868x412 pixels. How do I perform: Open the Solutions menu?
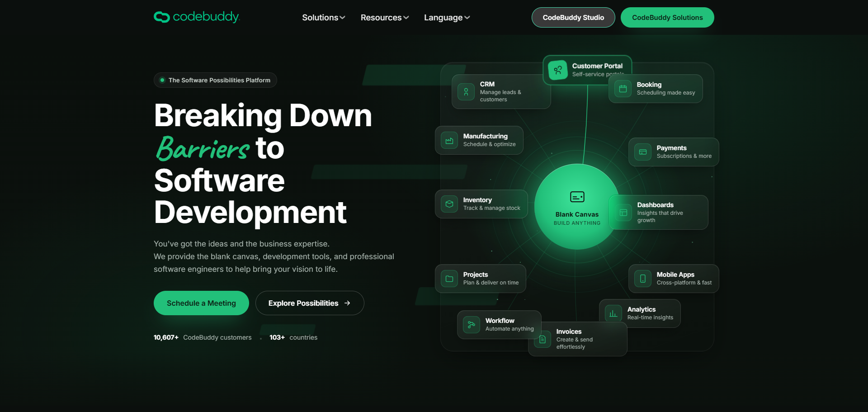[x=324, y=18]
